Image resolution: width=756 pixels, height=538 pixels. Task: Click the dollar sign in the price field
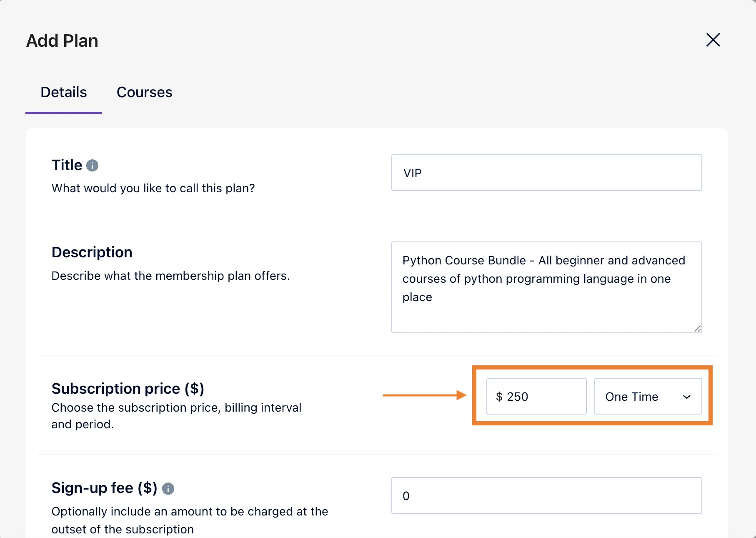coord(499,397)
